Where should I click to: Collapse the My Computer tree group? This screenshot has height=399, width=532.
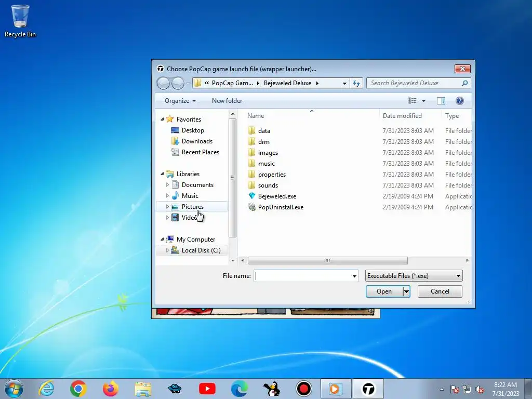[x=162, y=239]
